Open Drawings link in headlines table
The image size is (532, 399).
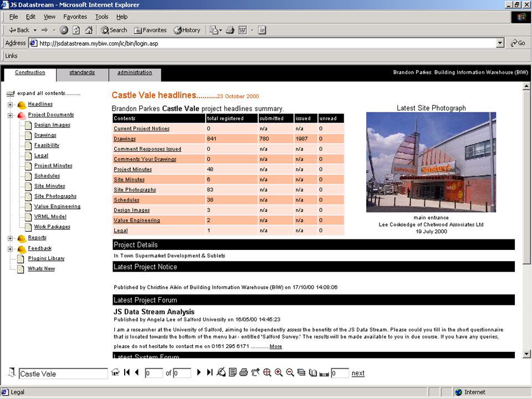point(125,139)
